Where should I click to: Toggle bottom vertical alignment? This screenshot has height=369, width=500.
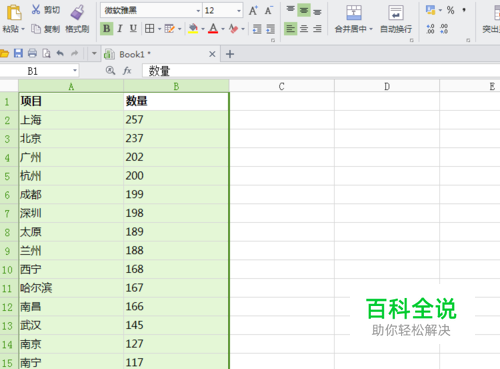click(317, 12)
